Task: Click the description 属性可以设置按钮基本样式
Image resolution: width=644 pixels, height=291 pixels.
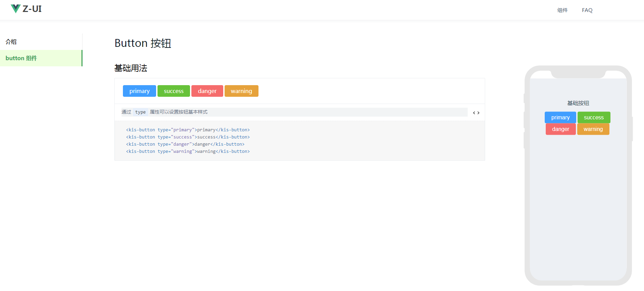Action: 179,112
